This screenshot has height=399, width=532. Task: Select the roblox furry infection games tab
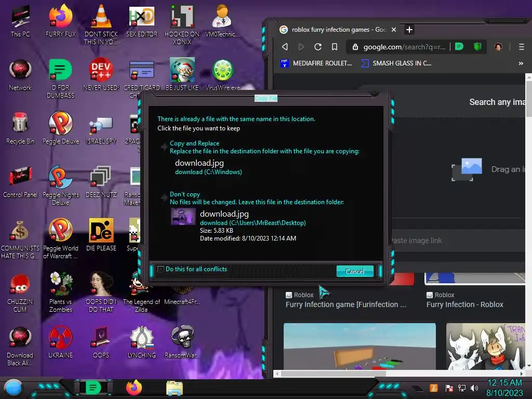[x=338, y=30]
